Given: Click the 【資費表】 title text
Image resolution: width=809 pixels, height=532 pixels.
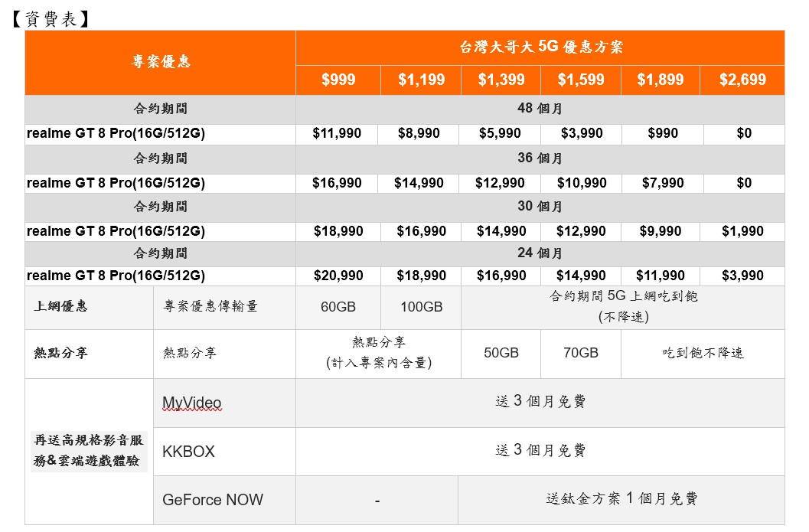Looking at the screenshot, I should click(51, 19).
